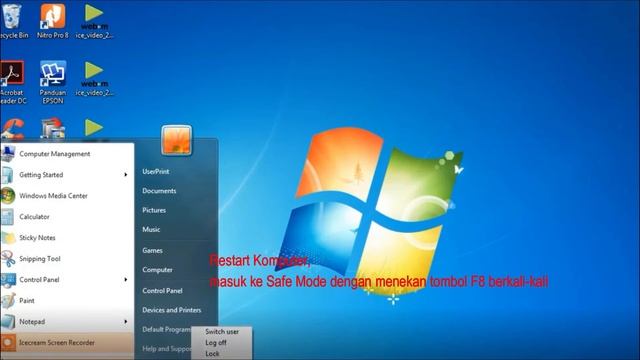Open Acrobat Reader DC desktop shortcut
Viewport: 640px width, 360px height.
(x=12, y=82)
